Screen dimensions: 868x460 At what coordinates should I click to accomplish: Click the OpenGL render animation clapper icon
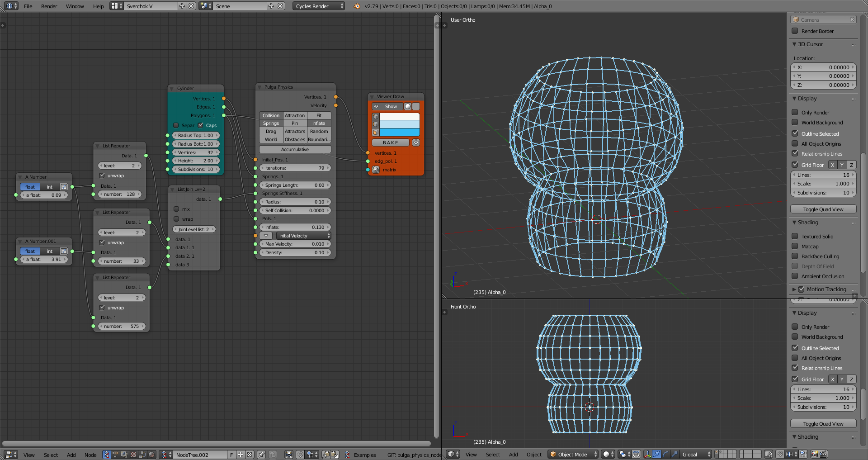[823, 454]
